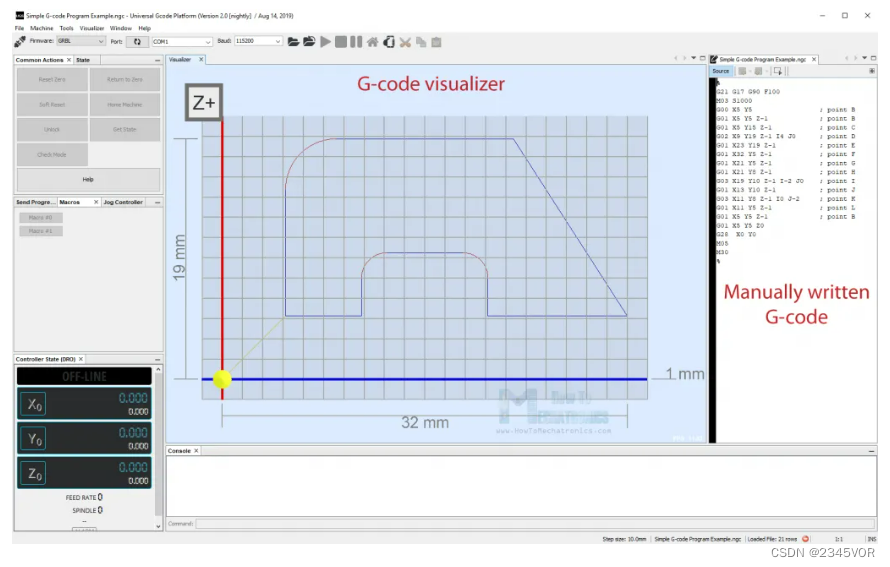This screenshot has height=567, width=890.
Task: Click the Check Mode button
Action: point(52,154)
